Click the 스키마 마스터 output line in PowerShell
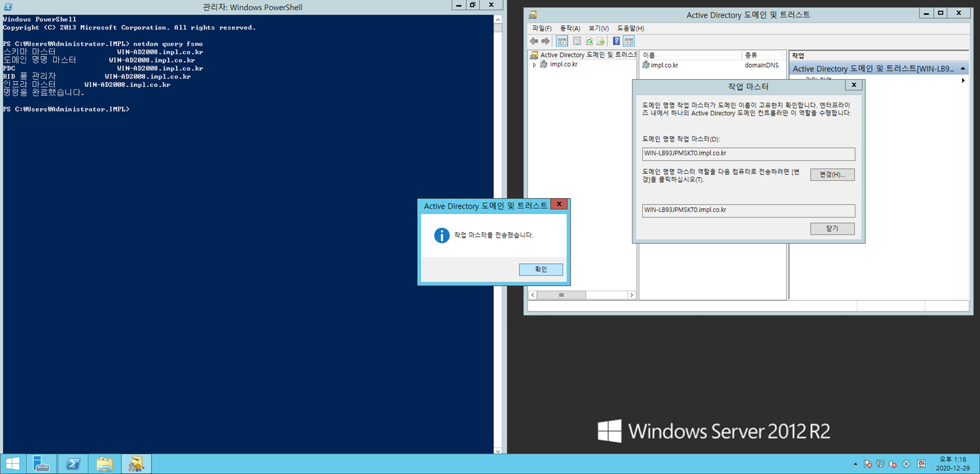Screen dimensions: 980x474 [x=103, y=52]
